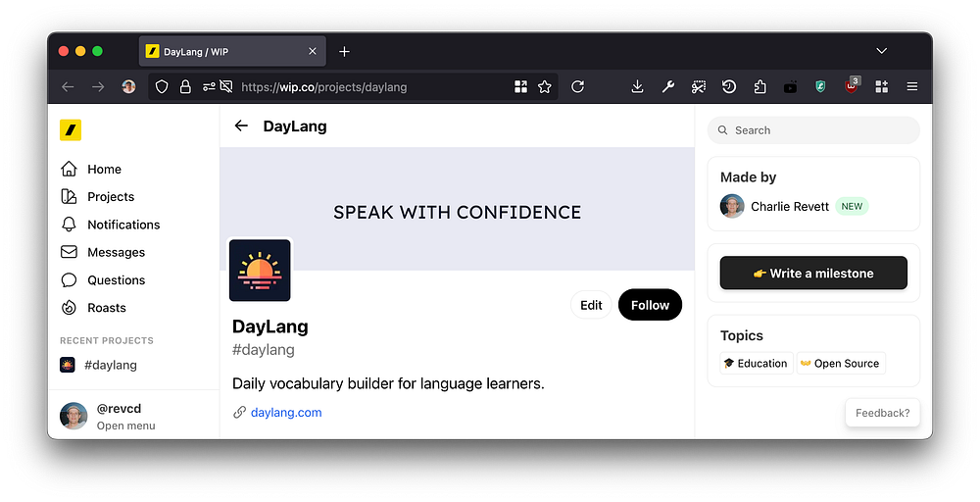The height and width of the screenshot is (502, 980).
Task: Select the Education topic
Action: point(757,363)
